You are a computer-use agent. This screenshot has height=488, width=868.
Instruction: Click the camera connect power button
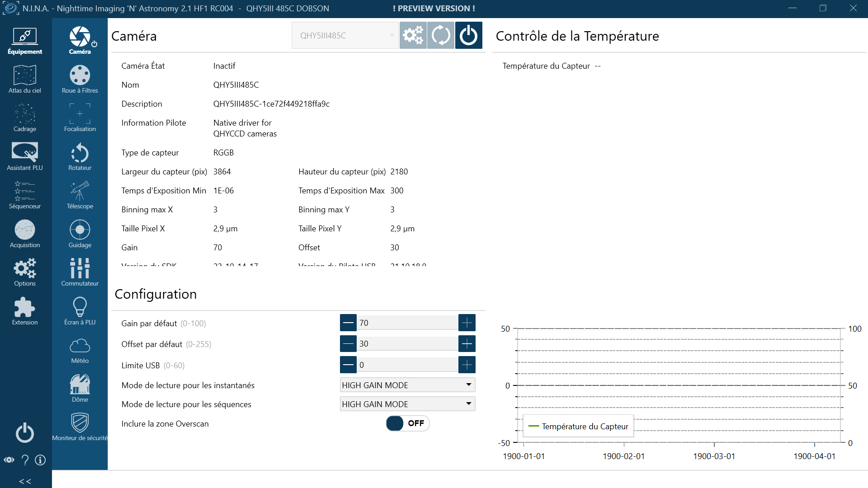click(x=468, y=35)
